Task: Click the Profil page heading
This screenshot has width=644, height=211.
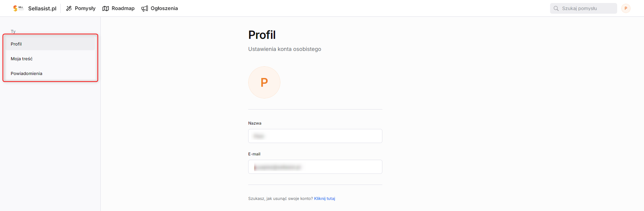Action: (x=262, y=35)
